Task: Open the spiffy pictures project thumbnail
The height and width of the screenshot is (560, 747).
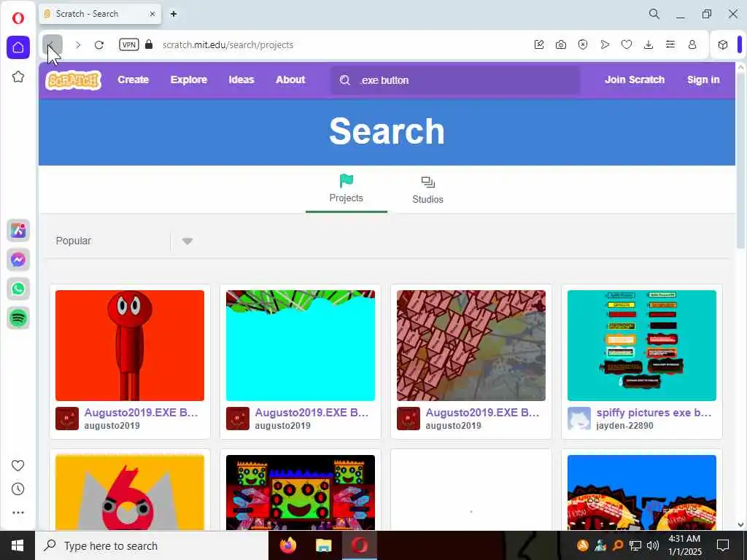Action: (642, 345)
